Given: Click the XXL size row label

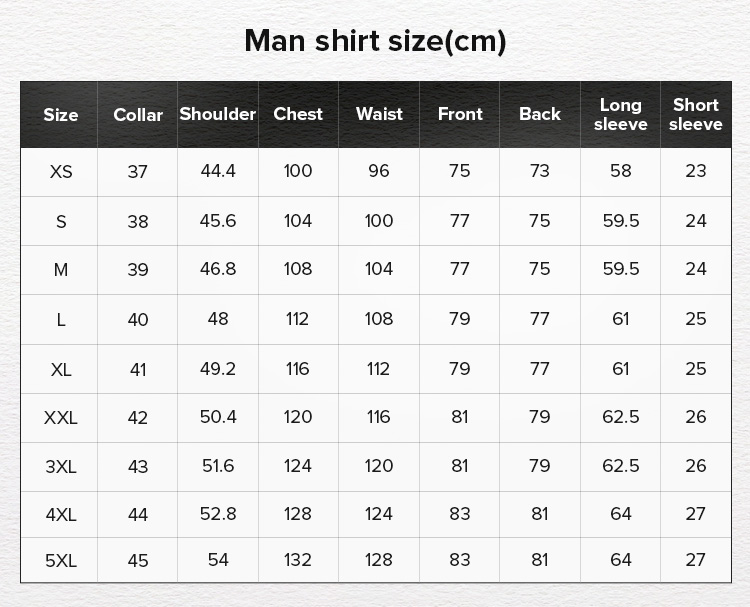Looking at the screenshot, I should (x=61, y=418).
